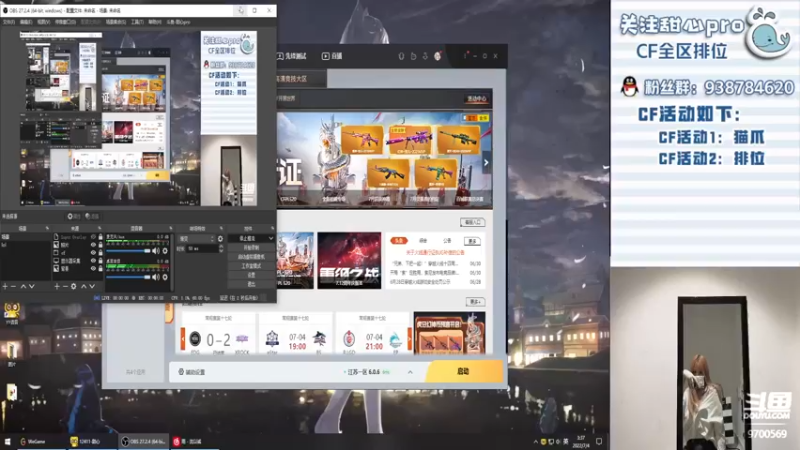
Task: Open OBS settings from controls dock
Action: pos(252,275)
